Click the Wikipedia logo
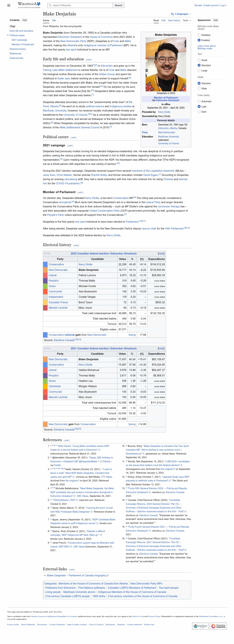The image size is (234, 644). (29, 5)
